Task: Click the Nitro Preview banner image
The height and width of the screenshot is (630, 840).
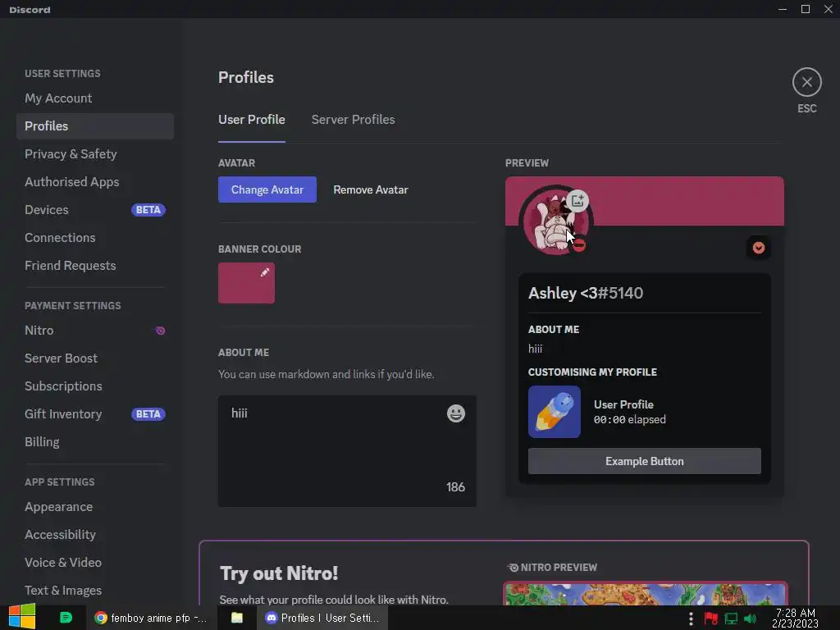Action: (x=646, y=594)
